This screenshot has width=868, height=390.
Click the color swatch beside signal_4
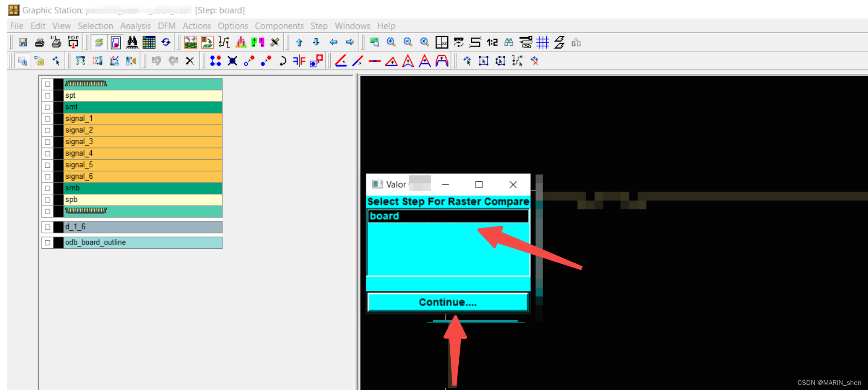pyautogui.click(x=58, y=153)
